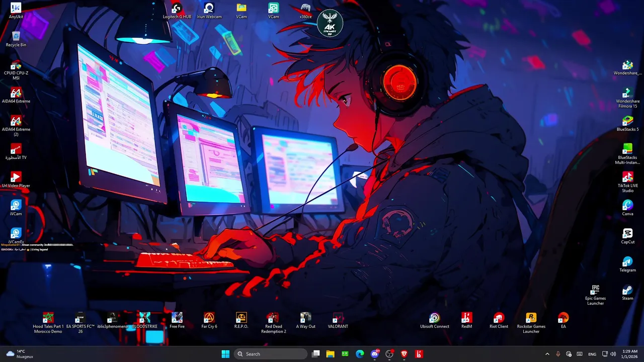Open the Brave browser taskbar icon

tap(404, 354)
